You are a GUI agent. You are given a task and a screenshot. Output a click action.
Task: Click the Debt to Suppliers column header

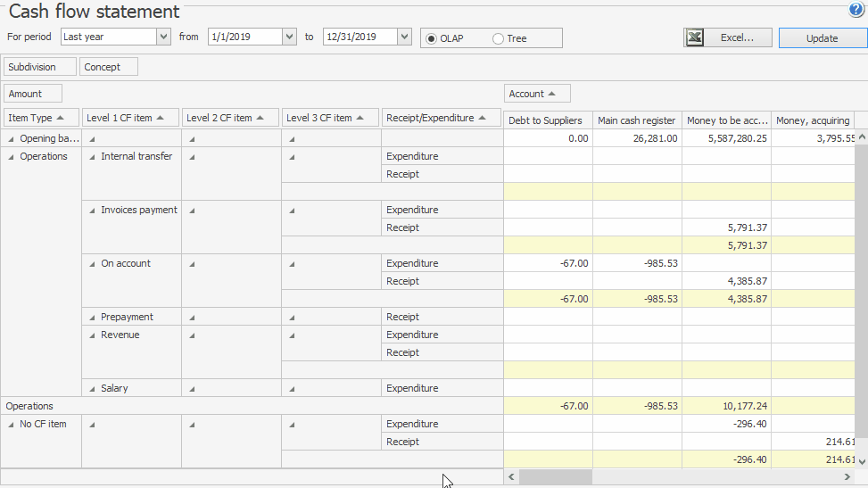548,120
